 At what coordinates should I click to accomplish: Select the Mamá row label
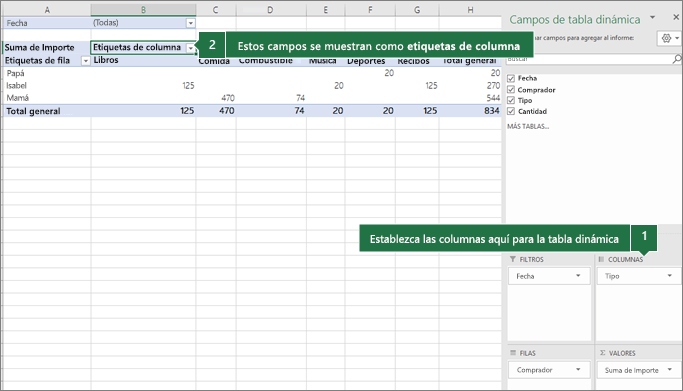click(17, 98)
